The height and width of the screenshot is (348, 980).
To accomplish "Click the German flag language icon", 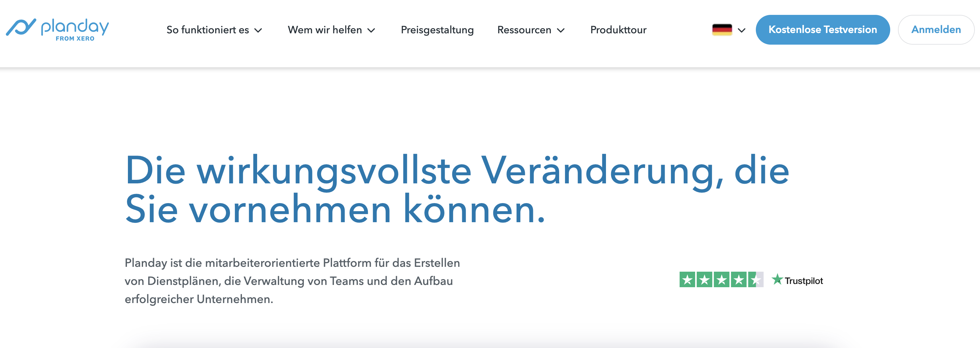I will pos(722,30).
